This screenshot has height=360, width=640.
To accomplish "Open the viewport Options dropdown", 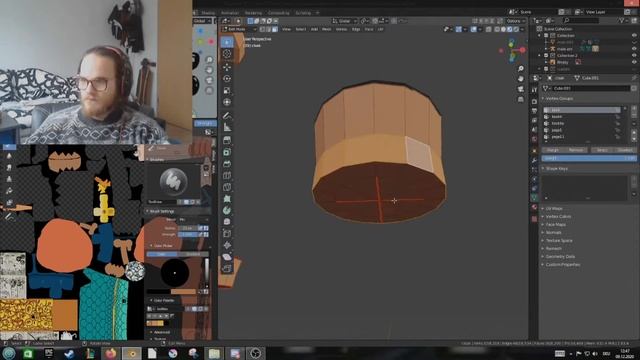I will click(x=516, y=21).
